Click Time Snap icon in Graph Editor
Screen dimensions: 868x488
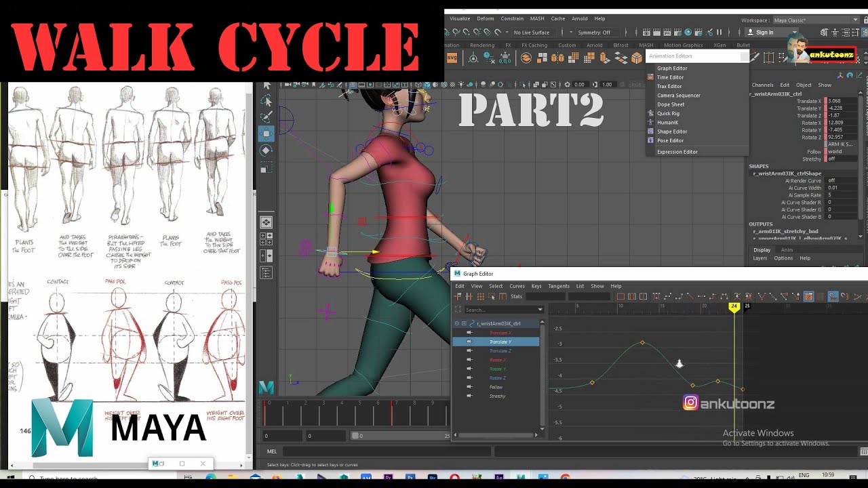[x=833, y=296]
